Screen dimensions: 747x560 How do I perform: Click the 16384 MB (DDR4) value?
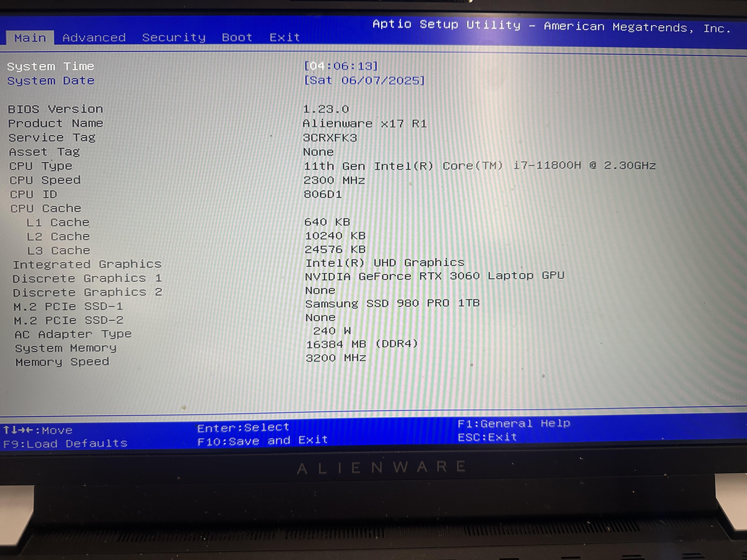[x=362, y=344]
